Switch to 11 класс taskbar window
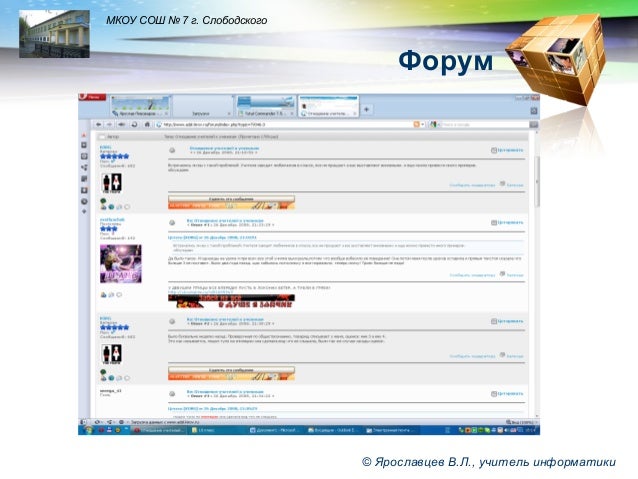This screenshot has height=479, width=638. click(217, 430)
